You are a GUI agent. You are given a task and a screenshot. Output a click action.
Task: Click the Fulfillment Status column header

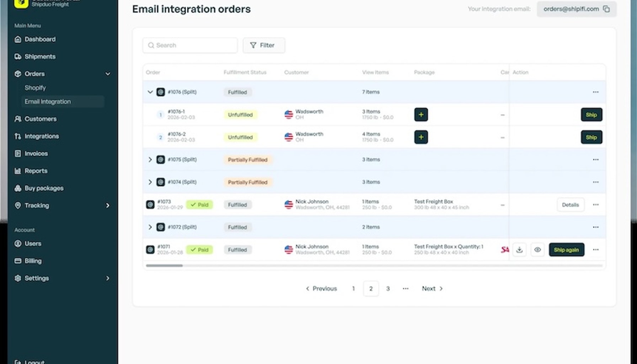(245, 72)
